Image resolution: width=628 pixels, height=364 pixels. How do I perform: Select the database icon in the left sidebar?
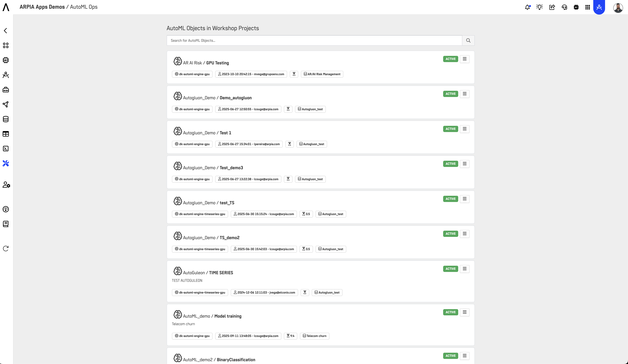click(x=6, y=119)
